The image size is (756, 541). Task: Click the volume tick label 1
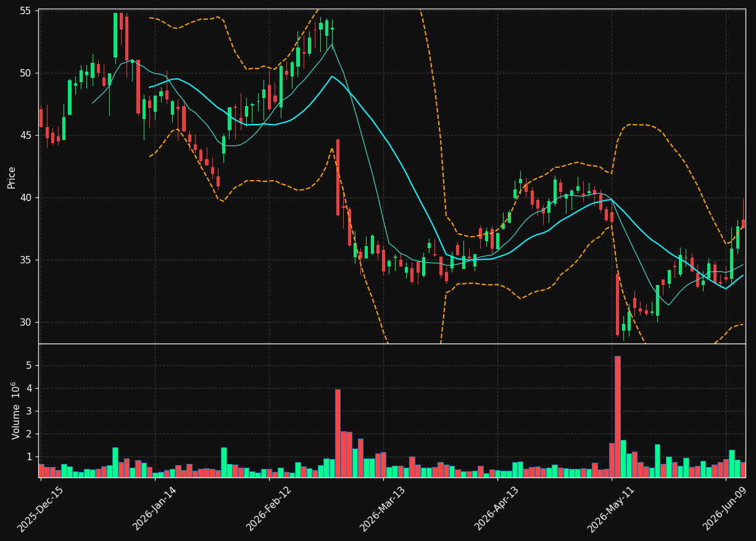point(29,456)
